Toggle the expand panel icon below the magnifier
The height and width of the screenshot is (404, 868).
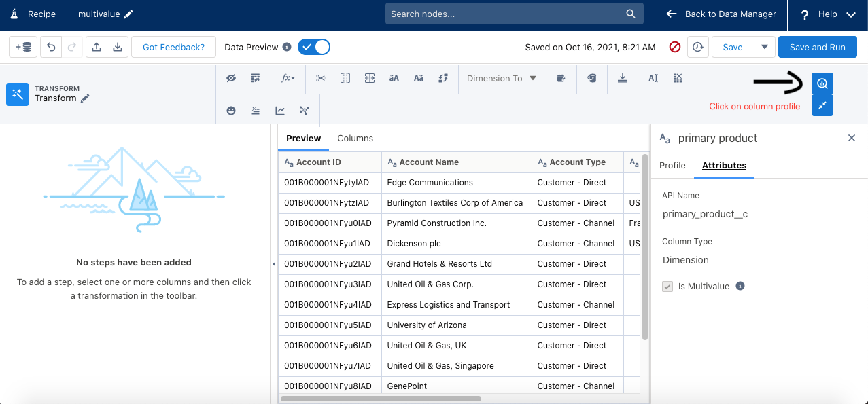point(822,106)
